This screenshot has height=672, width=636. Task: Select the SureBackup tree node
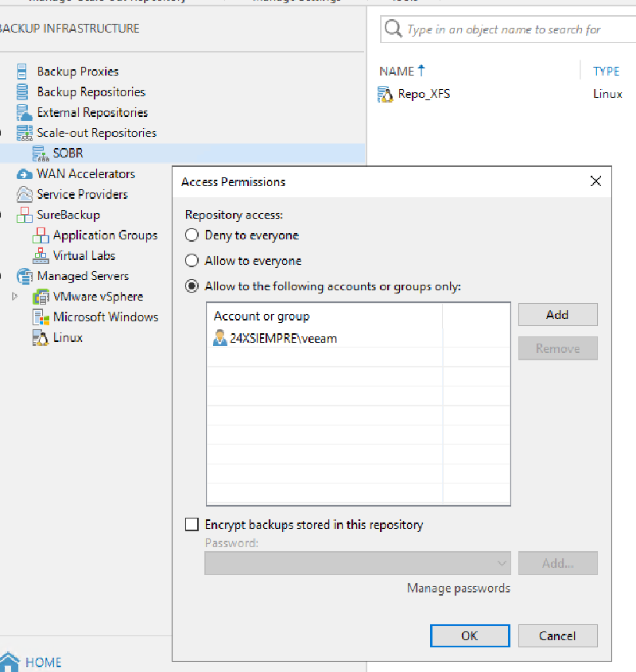[x=68, y=215]
